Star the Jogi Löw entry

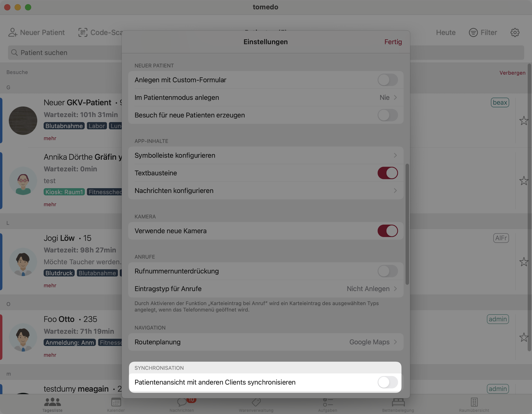[x=524, y=262]
